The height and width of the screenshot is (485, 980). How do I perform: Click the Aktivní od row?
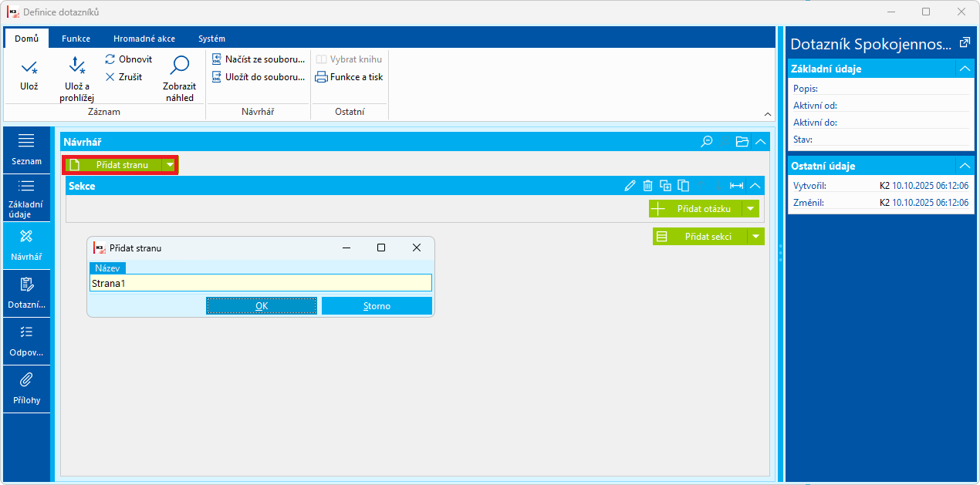point(880,106)
